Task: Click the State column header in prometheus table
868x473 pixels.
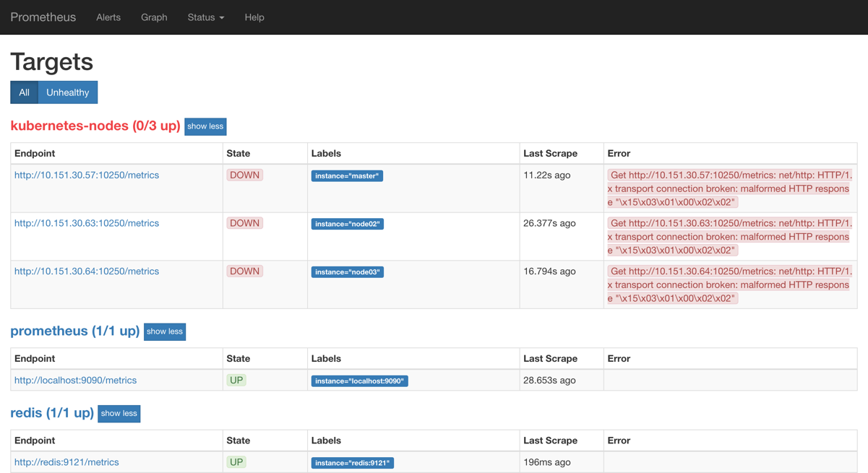Action: click(239, 358)
